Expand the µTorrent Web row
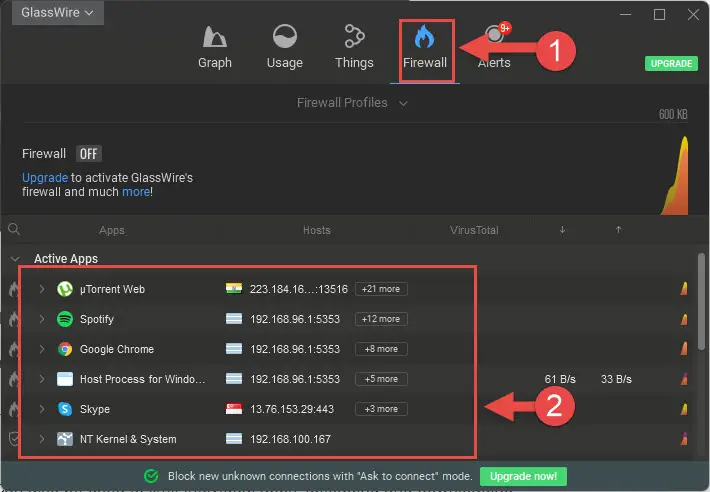The width and height of the screenshot is (710, 492). click(x=42, y=289)
